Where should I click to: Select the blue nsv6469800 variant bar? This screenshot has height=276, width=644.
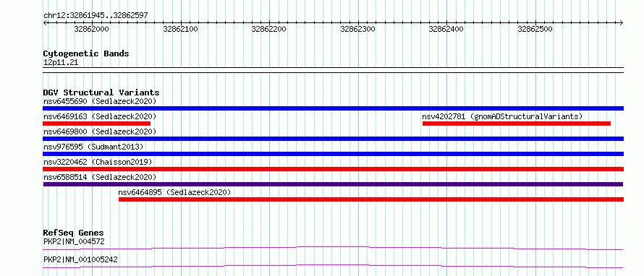click(334, 139)
